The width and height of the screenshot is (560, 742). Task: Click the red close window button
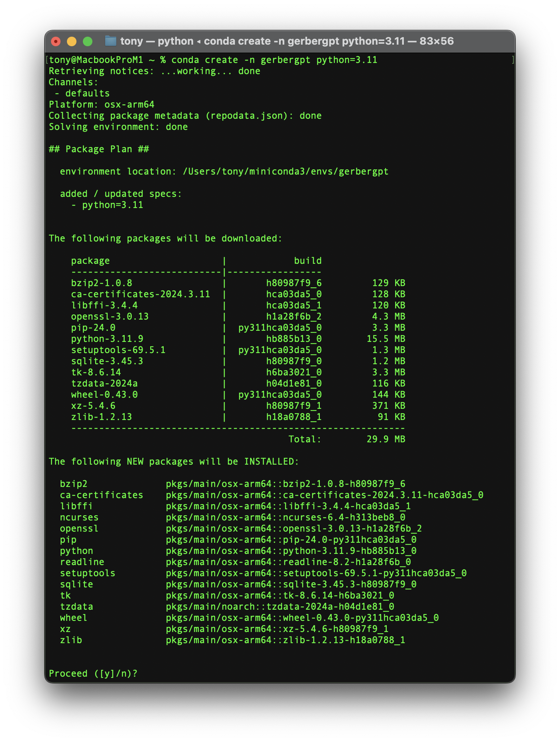pos(56,41)
